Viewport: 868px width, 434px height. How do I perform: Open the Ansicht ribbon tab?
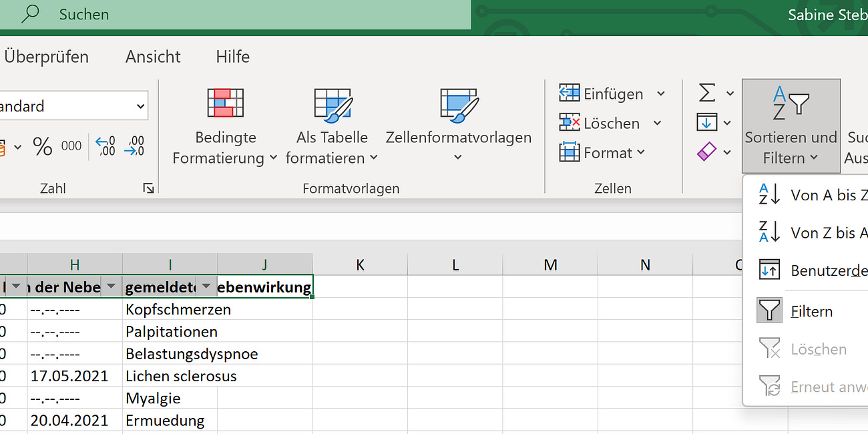[x=154, y=57]
